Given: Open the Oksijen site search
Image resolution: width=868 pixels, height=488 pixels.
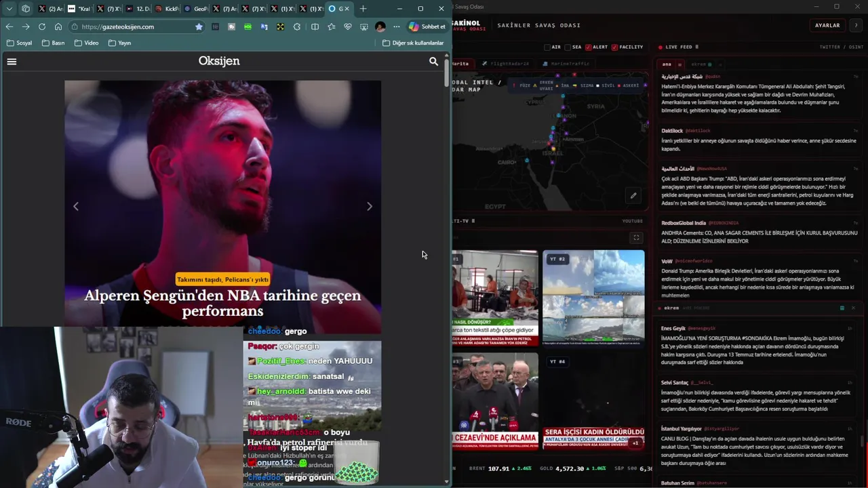Looking at the screenshot, I should pos(434,61).
